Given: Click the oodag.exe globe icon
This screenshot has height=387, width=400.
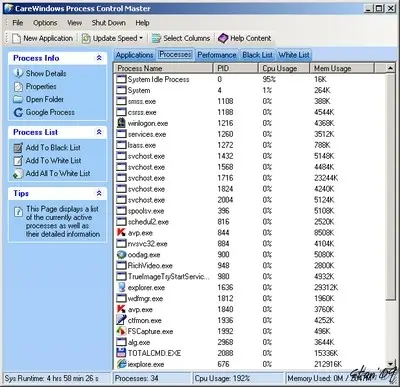Looking at the screenshot, I should [121, 254].
